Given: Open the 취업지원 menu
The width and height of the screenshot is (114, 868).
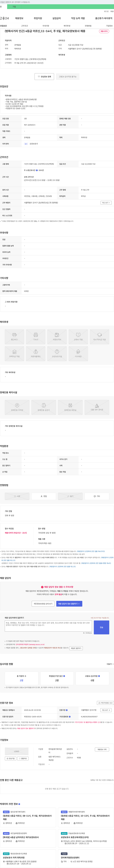Looking at the screenshot, I should [38, 18].
